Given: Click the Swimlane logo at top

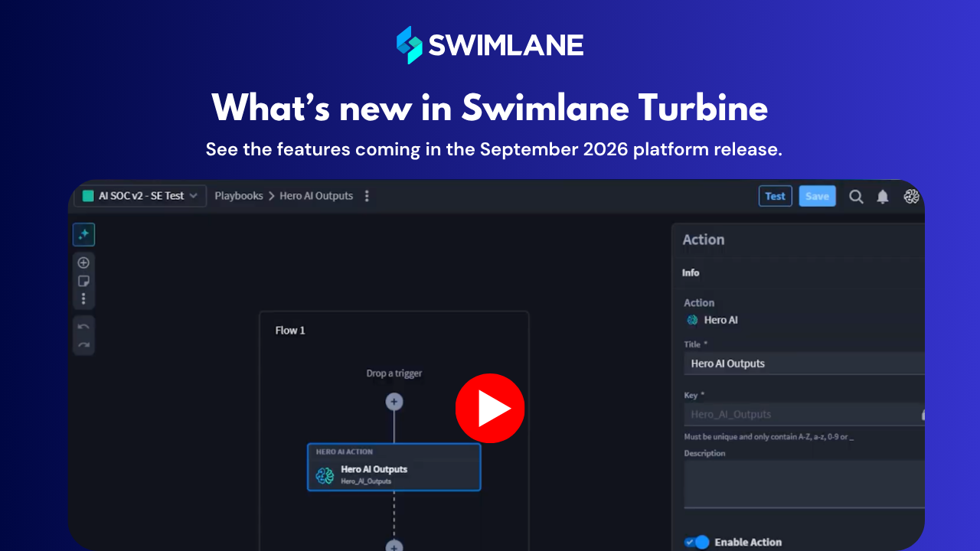Looking at the screenshot, I should tap(490, 45).
